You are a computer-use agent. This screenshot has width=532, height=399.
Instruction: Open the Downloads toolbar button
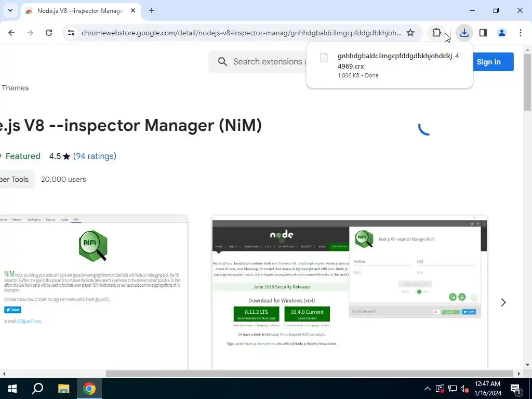464,33
